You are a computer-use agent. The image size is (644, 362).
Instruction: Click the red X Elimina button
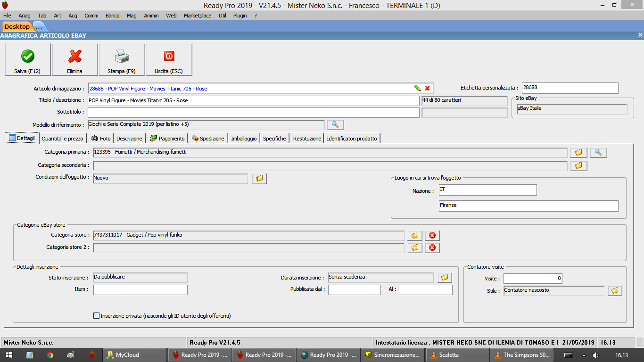coord(74,60)
